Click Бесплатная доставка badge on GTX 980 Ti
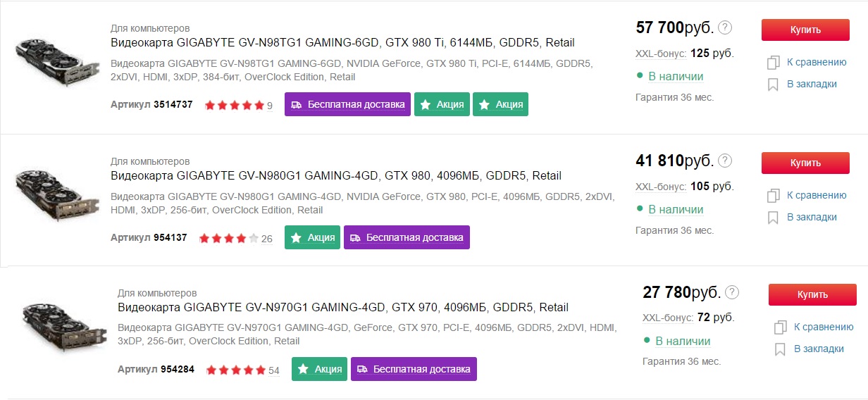 (x=347, y=104)
